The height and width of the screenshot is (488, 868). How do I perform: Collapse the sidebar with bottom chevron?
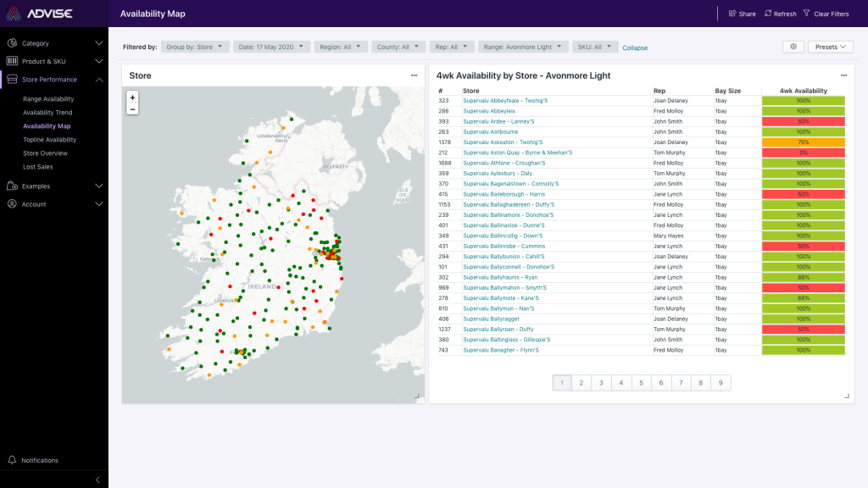[x=98, y=480]
